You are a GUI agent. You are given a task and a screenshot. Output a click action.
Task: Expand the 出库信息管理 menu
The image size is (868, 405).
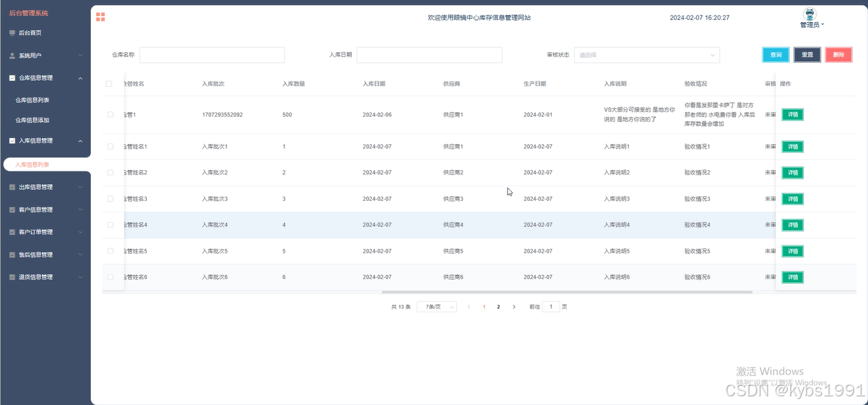tap(81, 187)
